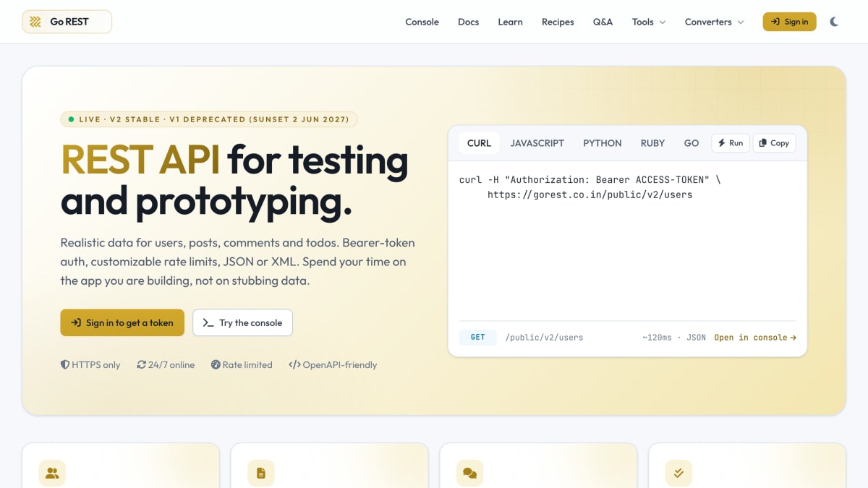Image resolution: width=868 pixels, height=488 pixels.
Task: Click the ~120ms · JSON response info
Action: click(674, 338)
